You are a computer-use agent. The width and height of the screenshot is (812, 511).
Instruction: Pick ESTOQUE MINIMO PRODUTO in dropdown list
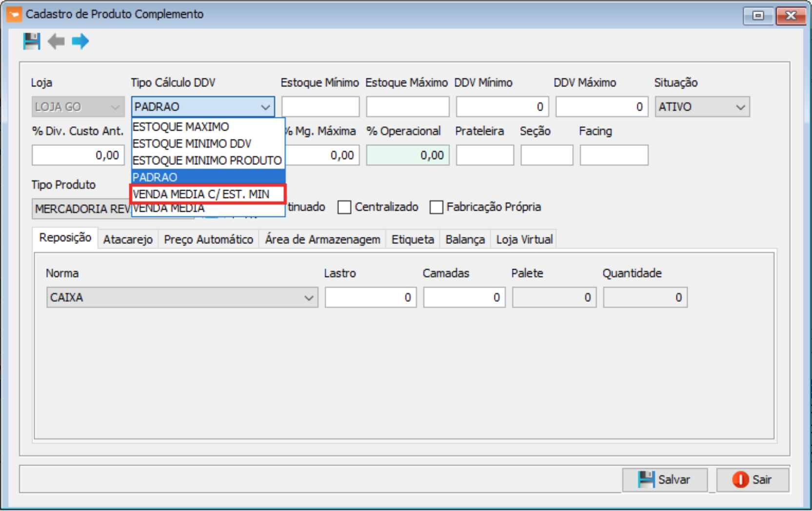point(208,160)
